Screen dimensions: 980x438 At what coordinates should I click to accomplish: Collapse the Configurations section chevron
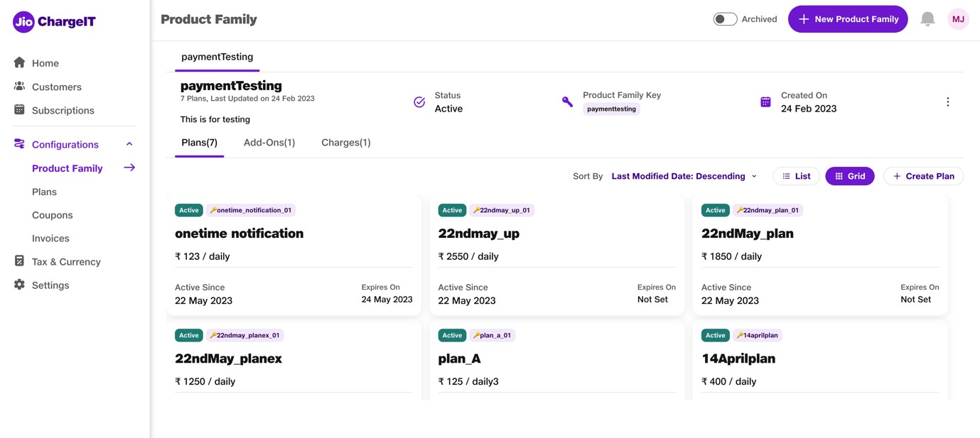coord(129,144)
